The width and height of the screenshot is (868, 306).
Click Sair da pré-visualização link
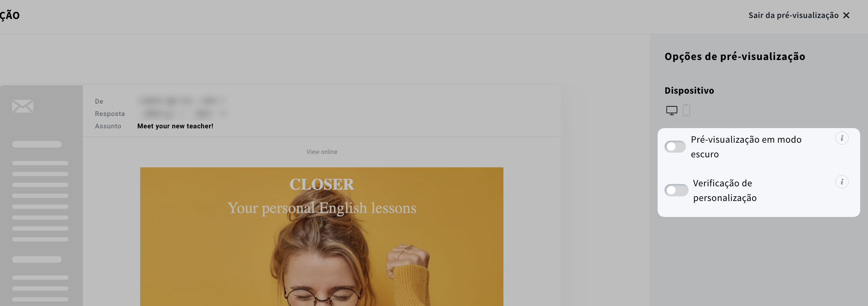pyautogui.click(x=793, y=16)
